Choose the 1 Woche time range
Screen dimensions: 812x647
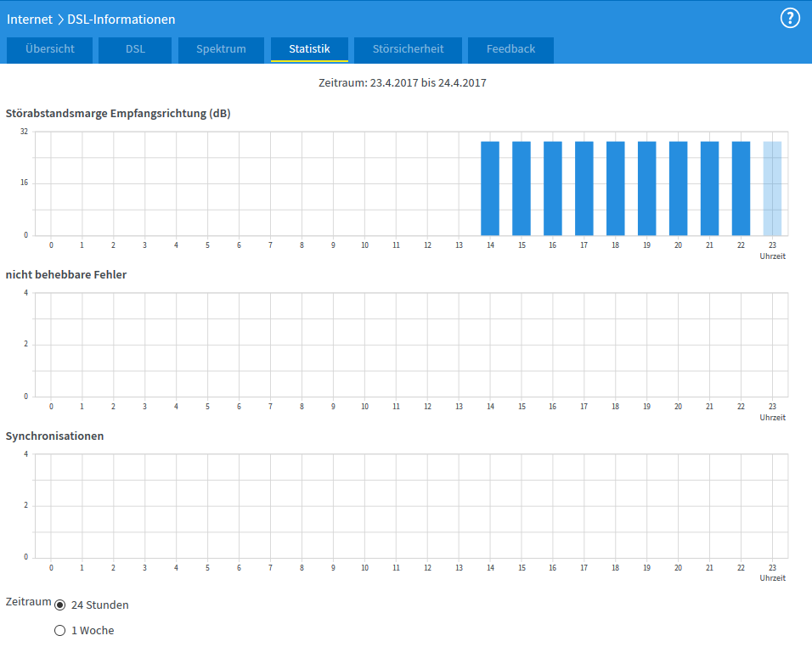60,631
